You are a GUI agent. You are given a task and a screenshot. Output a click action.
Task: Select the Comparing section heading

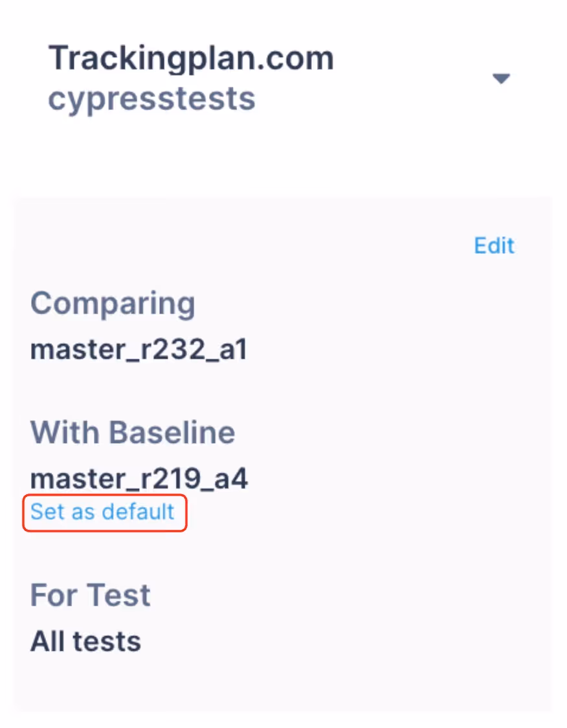tap(113, 302)
